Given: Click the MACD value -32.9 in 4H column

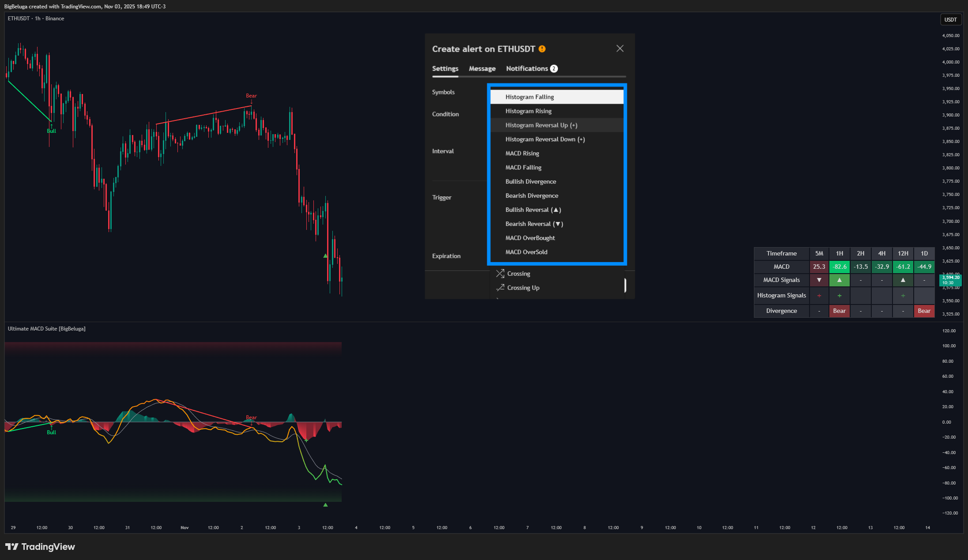Looking at the screenshot, I should tap(882, 267).
